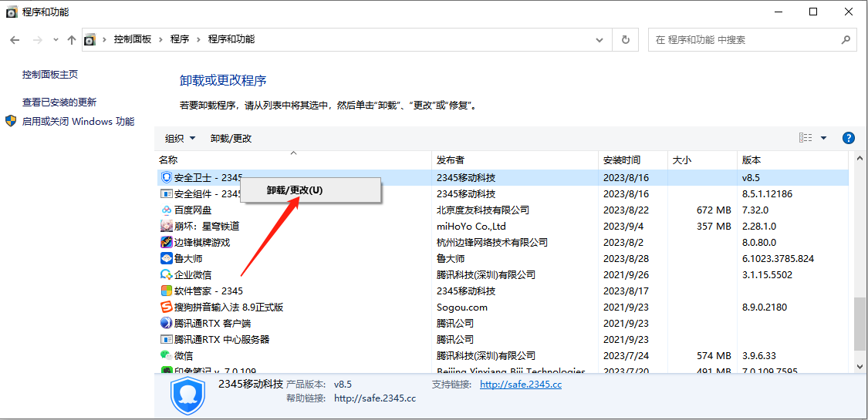Open the http://safe.2345.cc support link
868x420 pixels.
click(520, 384)
